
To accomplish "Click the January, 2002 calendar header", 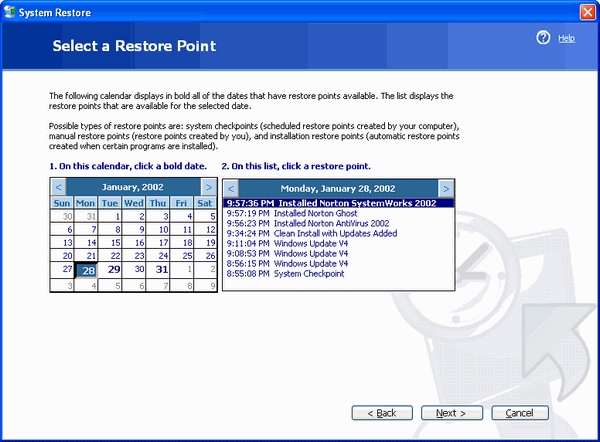I will (133, 187).
